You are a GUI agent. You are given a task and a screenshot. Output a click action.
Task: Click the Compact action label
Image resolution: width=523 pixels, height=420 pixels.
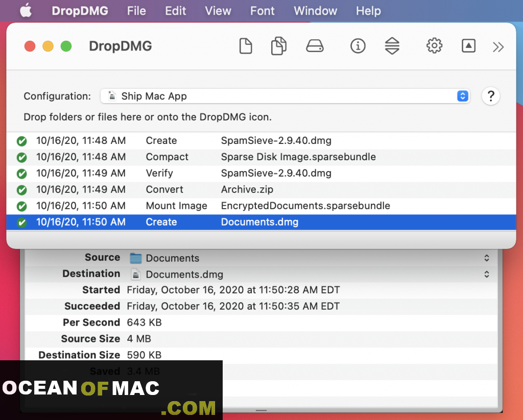pyautogui.click(x=167, y=157)
